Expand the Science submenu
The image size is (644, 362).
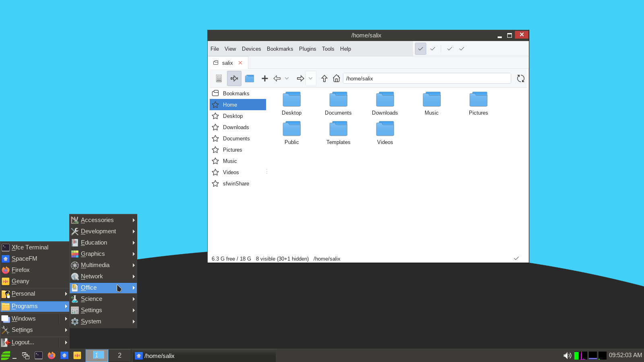click(x=103, y=299)
